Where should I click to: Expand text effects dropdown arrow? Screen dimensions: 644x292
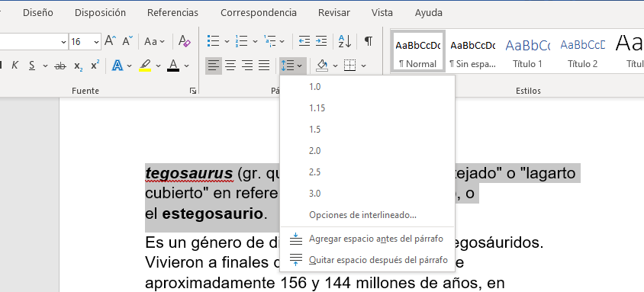(x=130, y=66)
